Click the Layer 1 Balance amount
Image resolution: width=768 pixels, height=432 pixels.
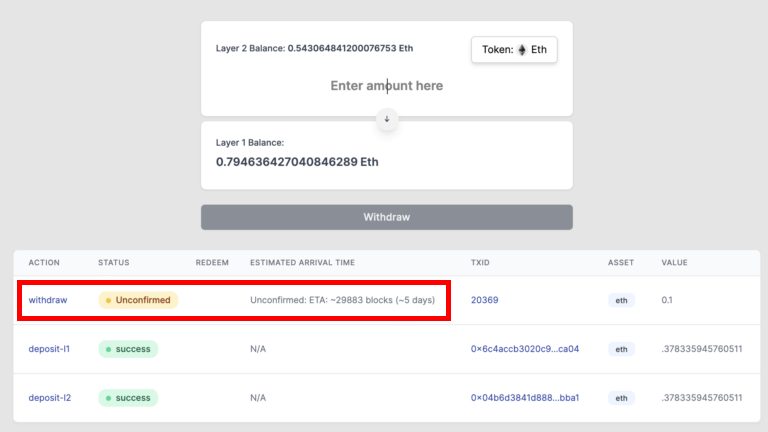[297, 162]
